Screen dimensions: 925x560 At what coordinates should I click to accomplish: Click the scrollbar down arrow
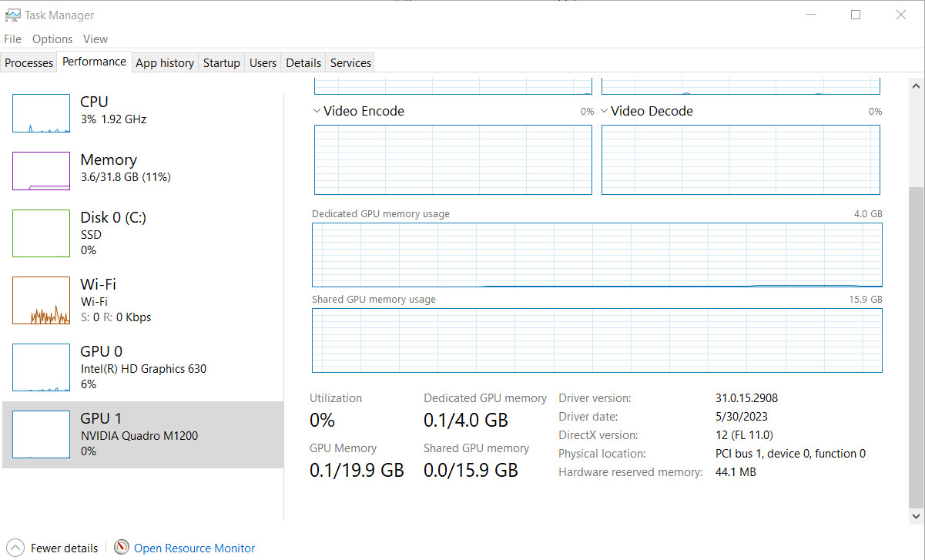point(916,516)
